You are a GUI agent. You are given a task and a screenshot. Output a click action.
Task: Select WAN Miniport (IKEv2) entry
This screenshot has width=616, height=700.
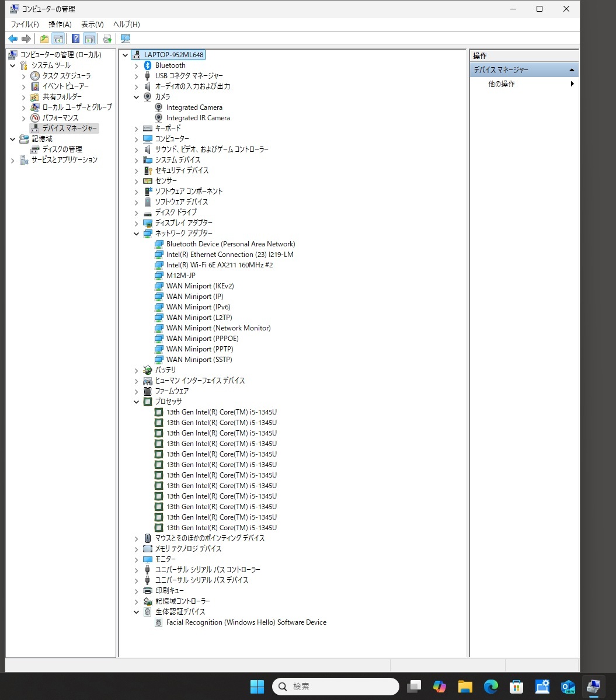click(x=200, y=286)
